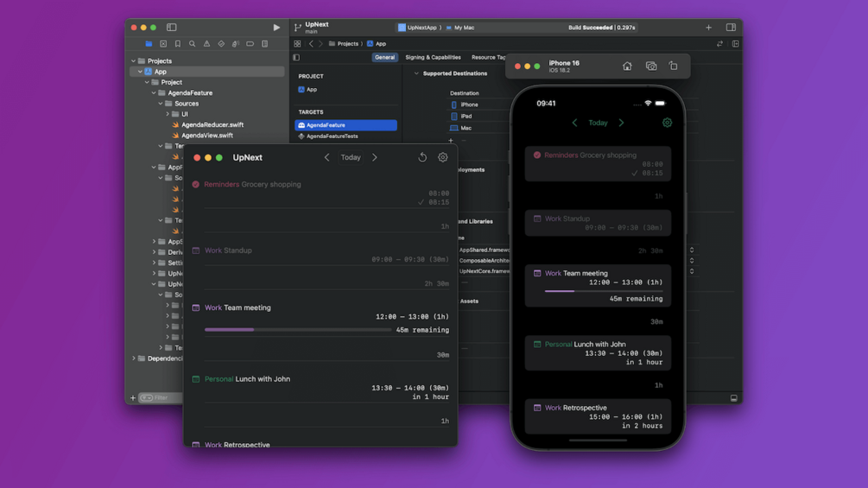Take a screenshot in the Simulator toolbar
This screenshot has height=488, width=868.
(x=651, y=67)
